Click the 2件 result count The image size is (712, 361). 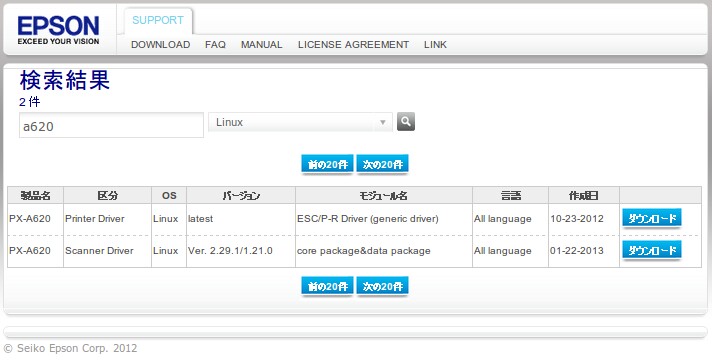pyautogui.click(x=30, y=102)
